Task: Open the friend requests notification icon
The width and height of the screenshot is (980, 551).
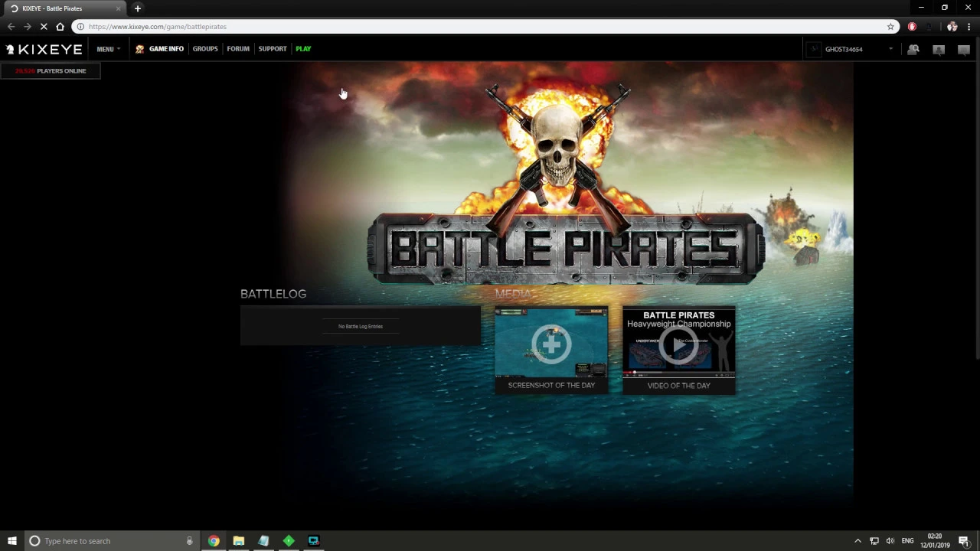Action: (939, 50)
